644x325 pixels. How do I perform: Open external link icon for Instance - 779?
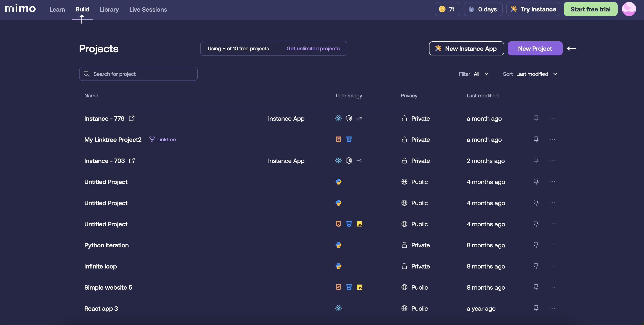point(131,118)
